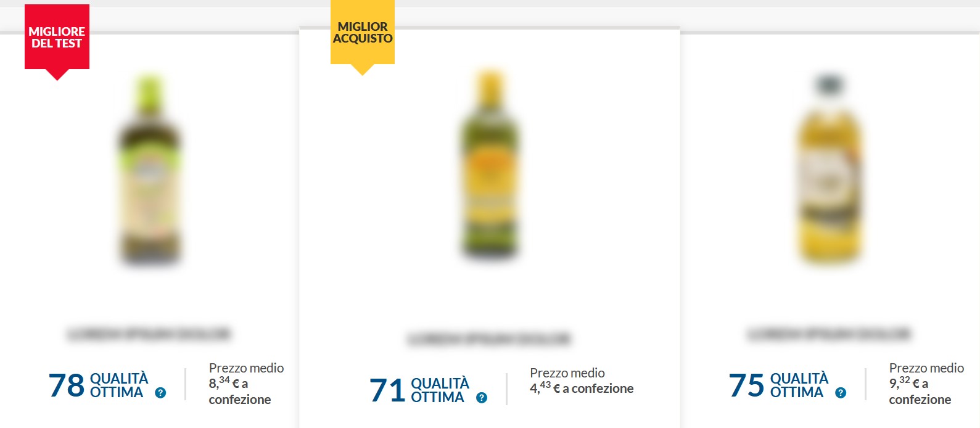Open the green-capped olive oil bottle image

tap(149, 170)
